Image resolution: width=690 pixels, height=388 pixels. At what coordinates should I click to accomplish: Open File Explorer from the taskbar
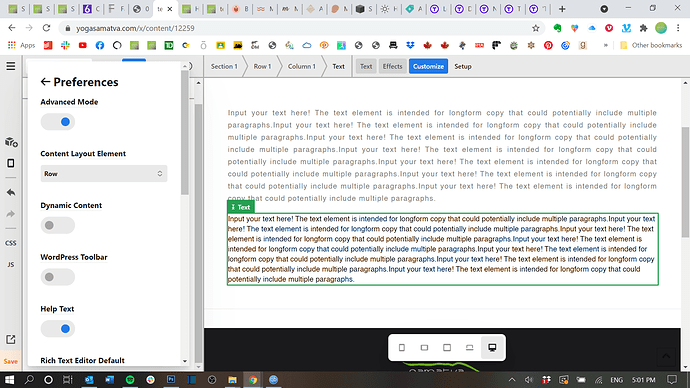coord(232,380)
